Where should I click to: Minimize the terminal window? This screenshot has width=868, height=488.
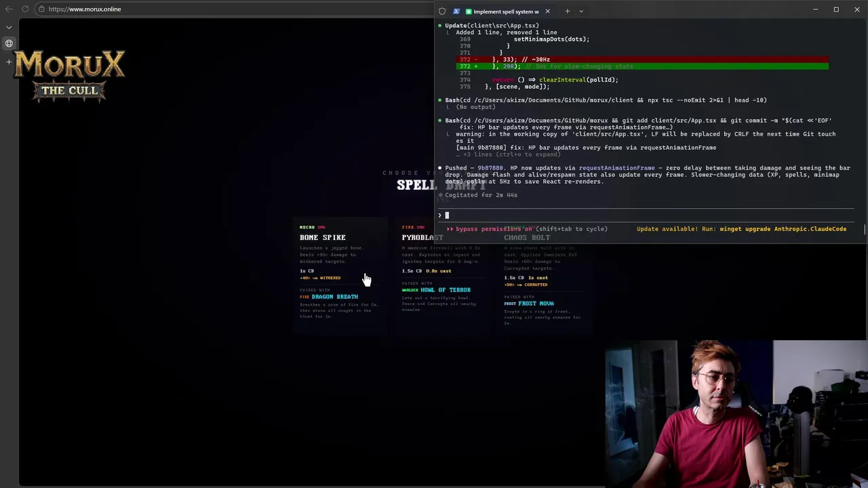tap(817, 9)
